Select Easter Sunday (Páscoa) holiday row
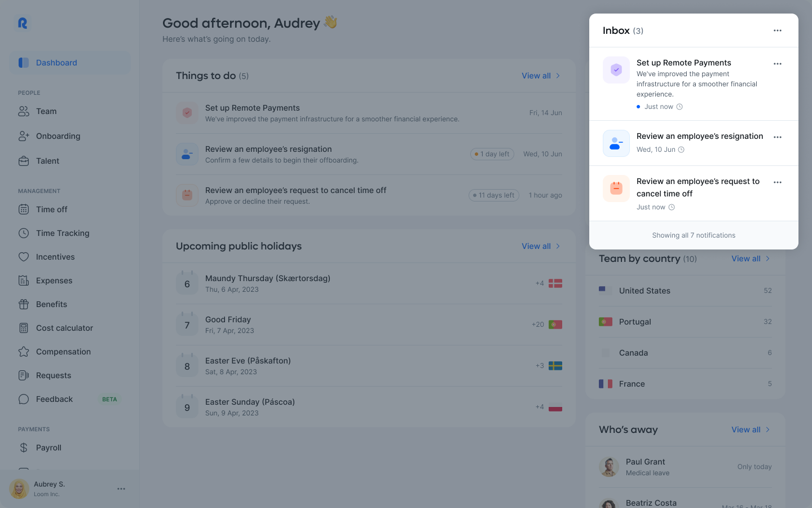 [x=369, y=407]
